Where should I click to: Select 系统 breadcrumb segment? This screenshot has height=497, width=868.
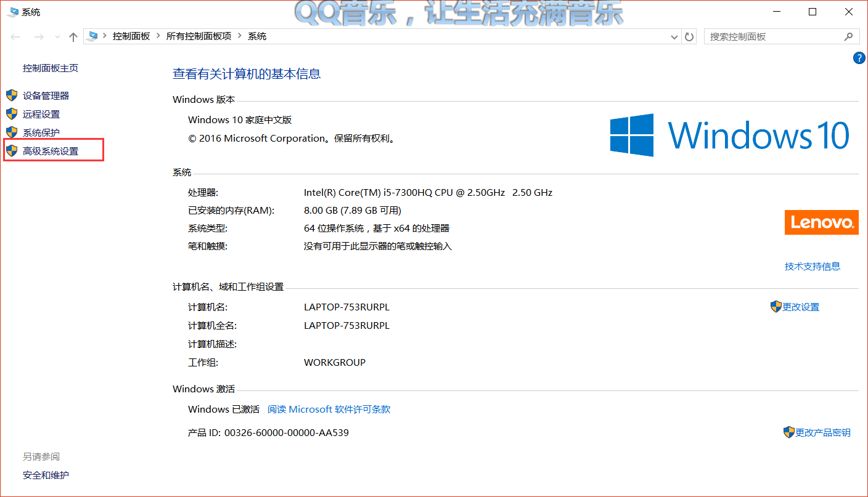[257, 36]
